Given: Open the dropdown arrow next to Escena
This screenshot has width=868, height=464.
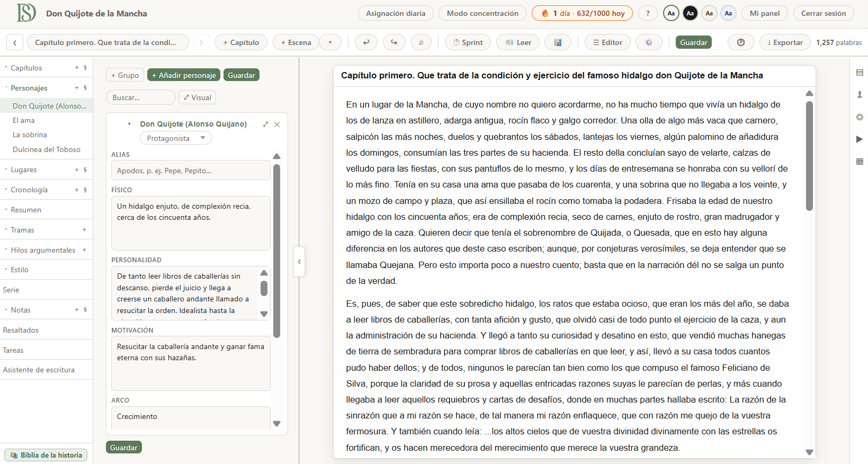Looking at the screenshot, I should [x=330, y=42].
